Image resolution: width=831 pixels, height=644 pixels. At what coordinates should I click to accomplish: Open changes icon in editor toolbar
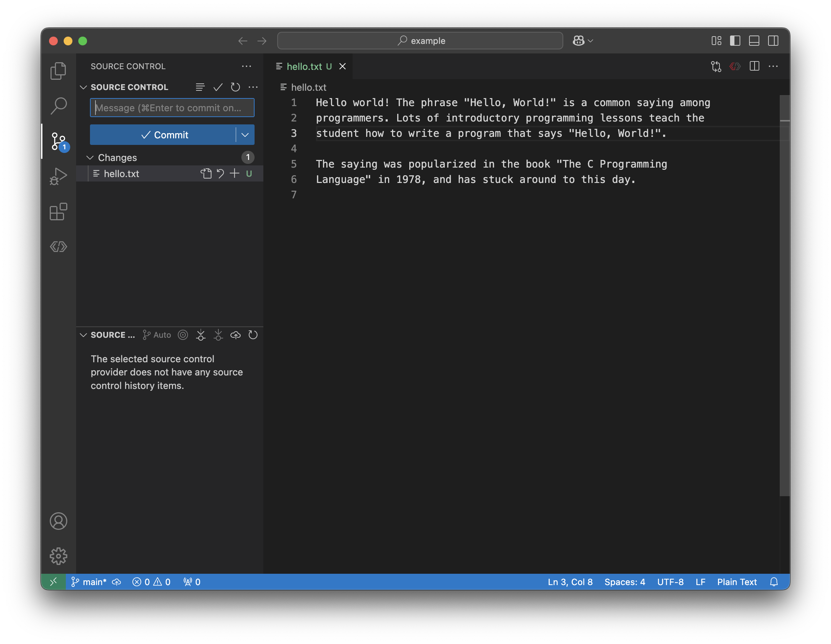click(716, 66)
